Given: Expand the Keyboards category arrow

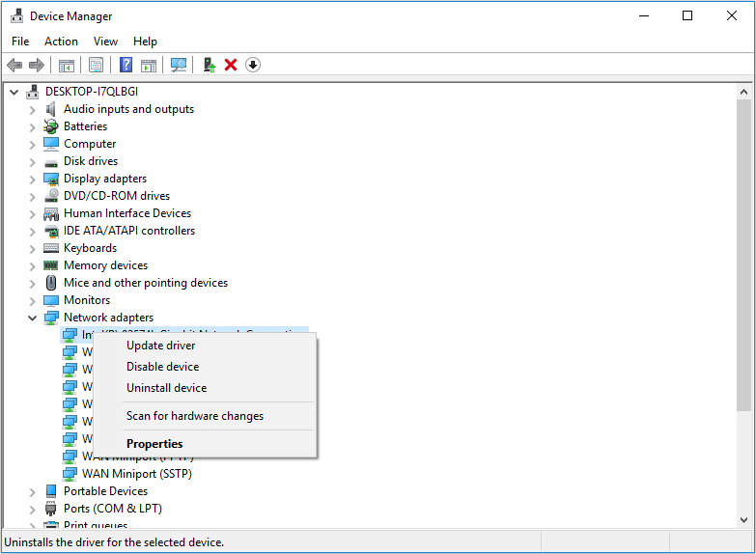Looking at the screenshot, I should 32,249.
